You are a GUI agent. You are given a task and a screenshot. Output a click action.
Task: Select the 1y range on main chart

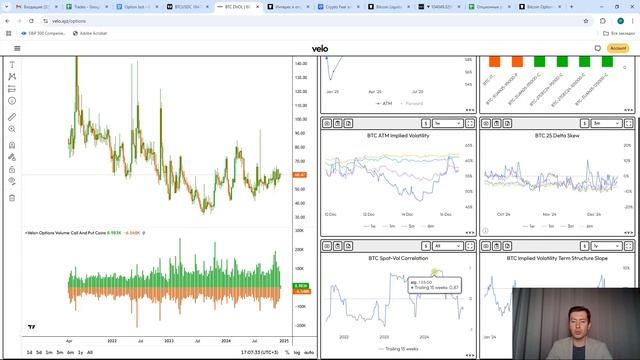pyautogui.click(x=80, y=352)
